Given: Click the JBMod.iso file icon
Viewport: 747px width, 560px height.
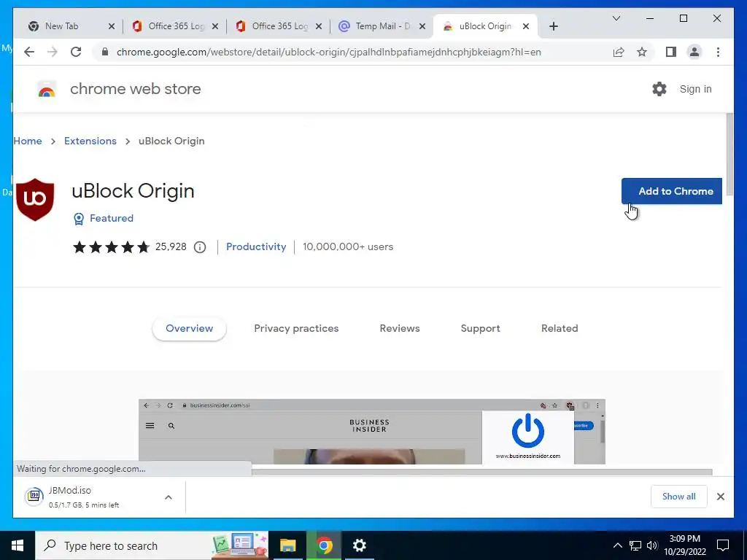Looking at the screenshot, I should 34,497.
